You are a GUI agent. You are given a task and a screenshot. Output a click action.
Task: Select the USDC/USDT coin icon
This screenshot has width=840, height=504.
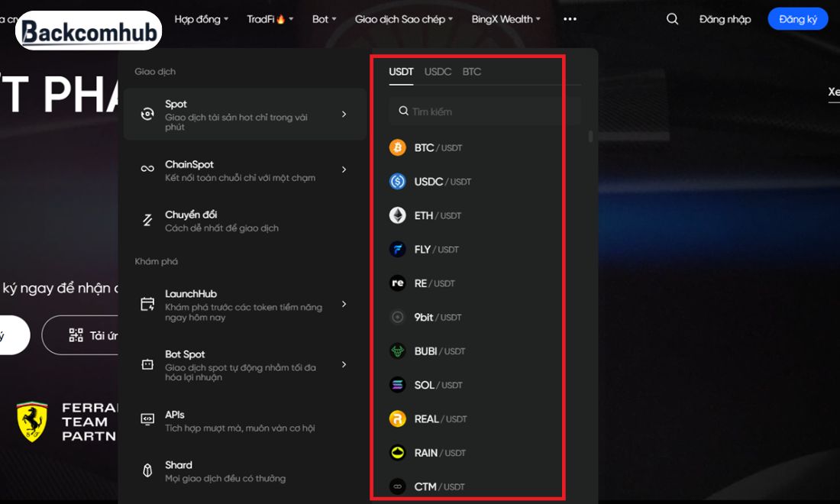pos(398,182)
